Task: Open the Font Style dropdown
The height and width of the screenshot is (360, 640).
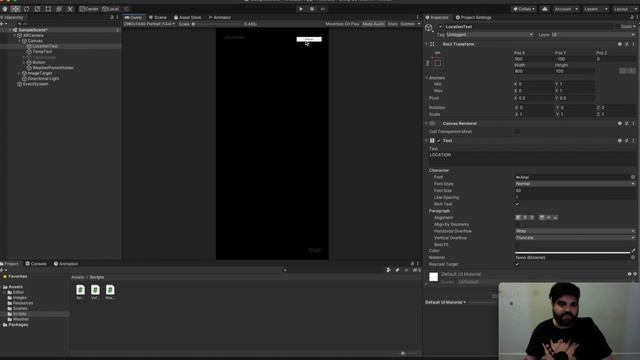Action: [x=575, y=184]
